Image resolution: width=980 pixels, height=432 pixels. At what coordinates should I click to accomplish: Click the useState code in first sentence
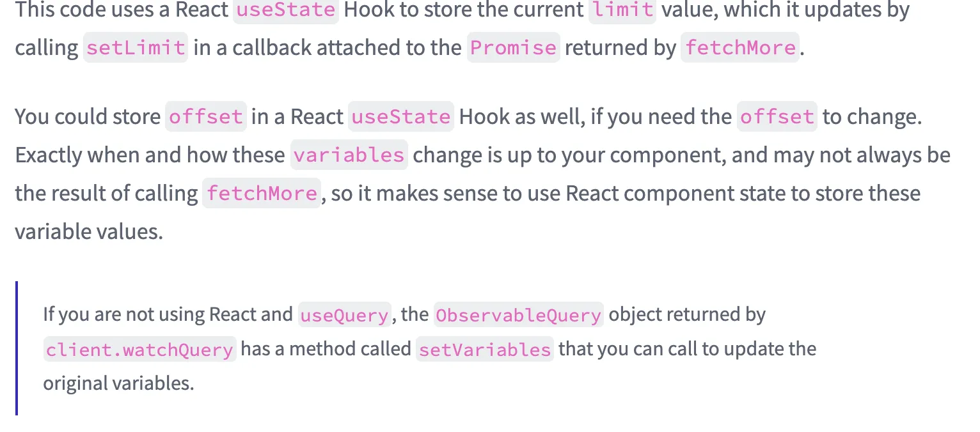tap(285, 10)
